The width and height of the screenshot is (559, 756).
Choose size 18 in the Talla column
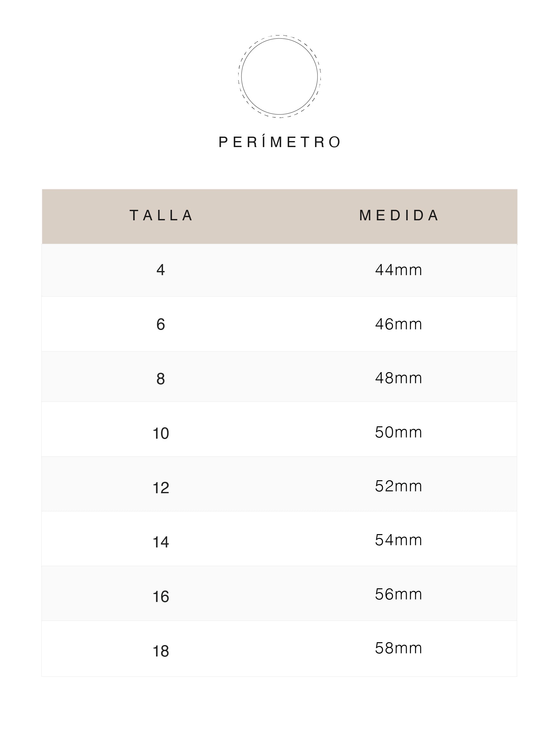[161, 651]
